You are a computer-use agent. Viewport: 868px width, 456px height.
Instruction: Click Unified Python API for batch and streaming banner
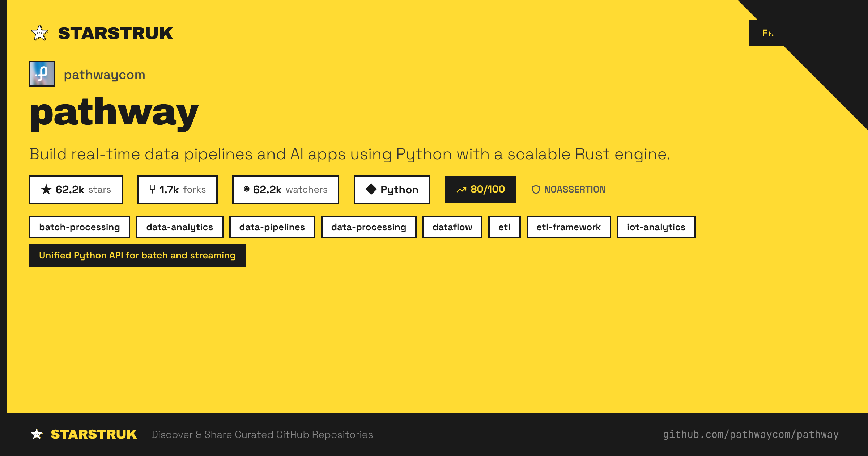click(137, 256)
